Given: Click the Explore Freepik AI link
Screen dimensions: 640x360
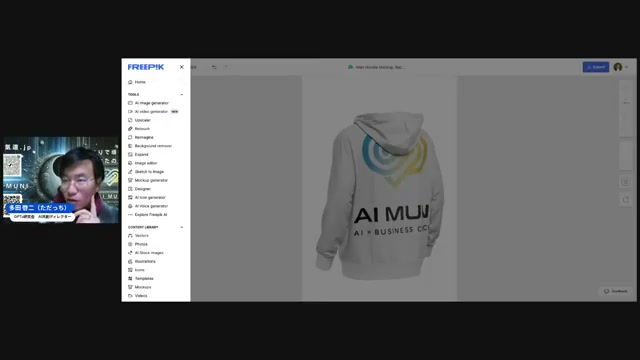Looking at the screenshot, I should click(x=151, y=214).
